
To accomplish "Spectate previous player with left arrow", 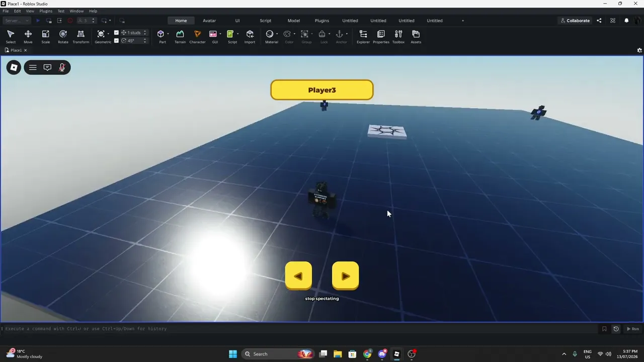I will [298, 276].
